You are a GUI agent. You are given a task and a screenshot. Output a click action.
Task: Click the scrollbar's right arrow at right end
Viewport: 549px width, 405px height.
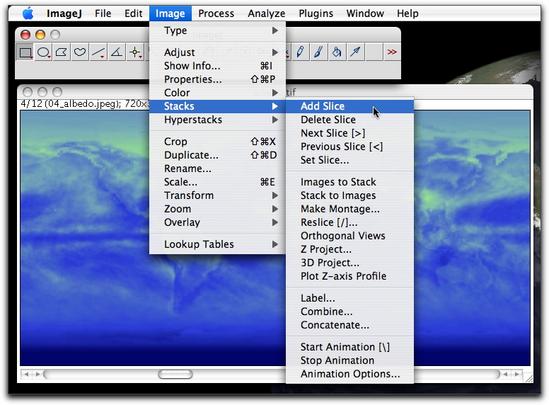(517, 374)
